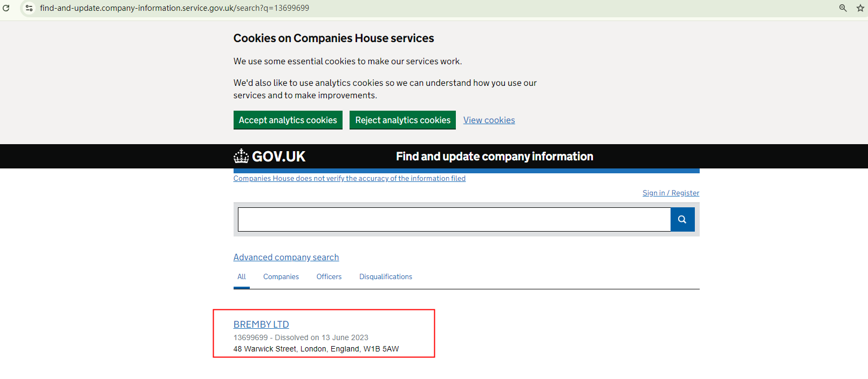Viewport: 868px width, 379px height.
Task: Open Find and update company information heading link
Action: pos(495,157)
